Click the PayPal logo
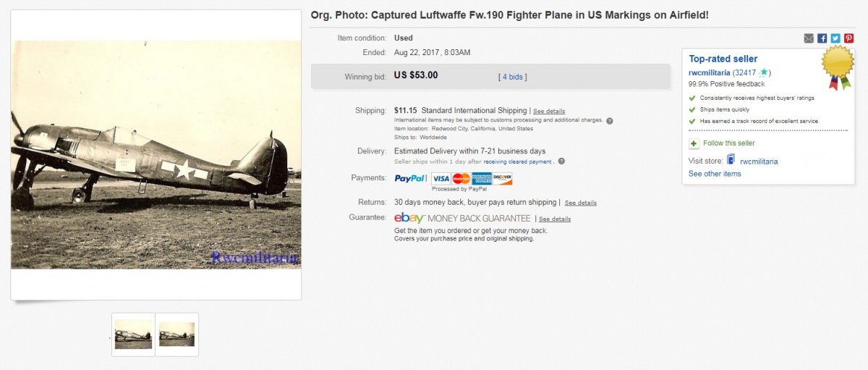Image resolution: width=868 pixels, height=370 pixels. [409, 179]
